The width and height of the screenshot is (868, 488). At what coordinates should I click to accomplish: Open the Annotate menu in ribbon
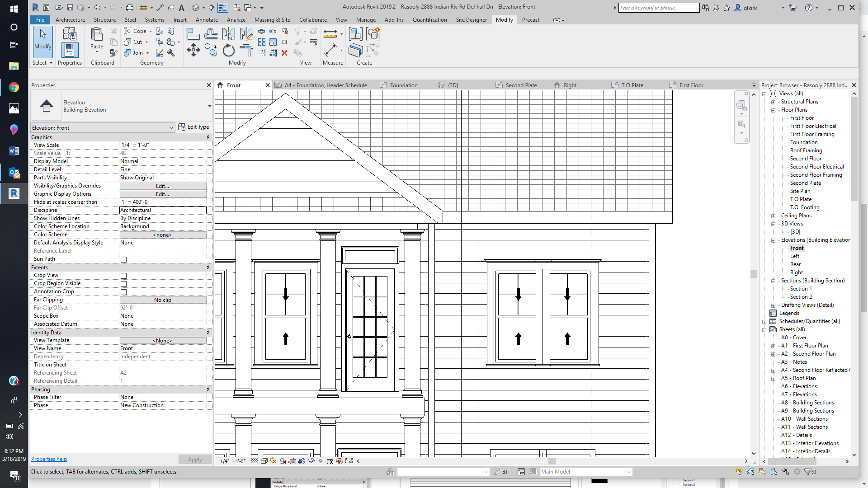coord(206,20)
